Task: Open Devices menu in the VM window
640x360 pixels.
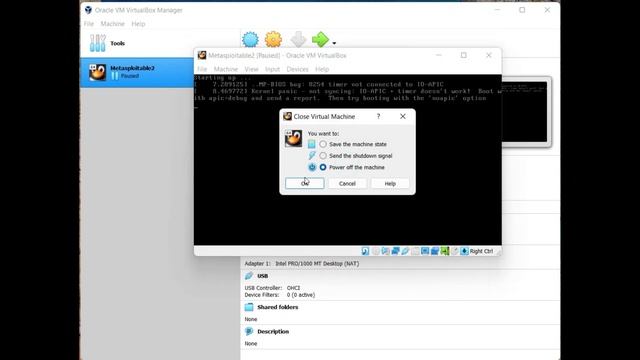Action: (x=297, y=69)
